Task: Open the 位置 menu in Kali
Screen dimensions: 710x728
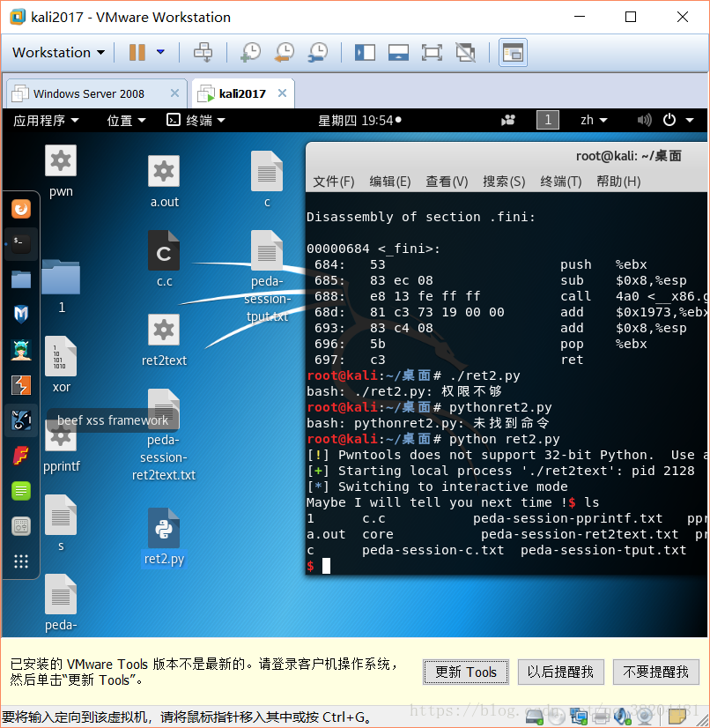Action: [126, 121]
